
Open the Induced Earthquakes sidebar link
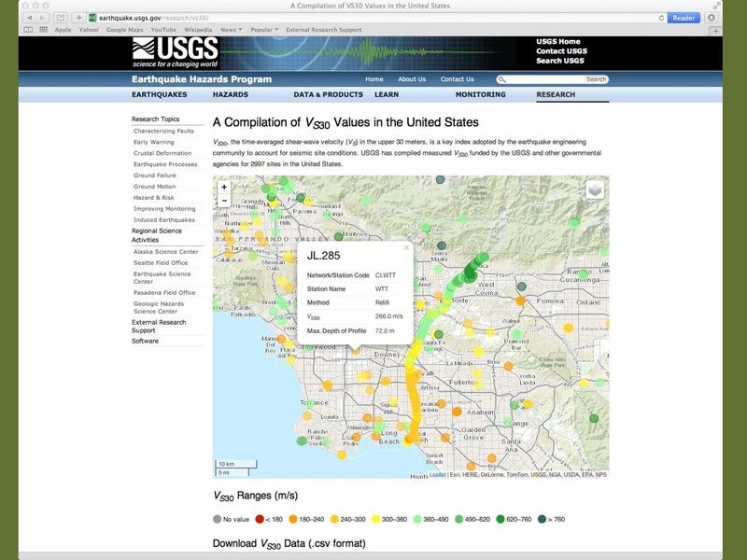pyautogui.click(x=164, y=220)
